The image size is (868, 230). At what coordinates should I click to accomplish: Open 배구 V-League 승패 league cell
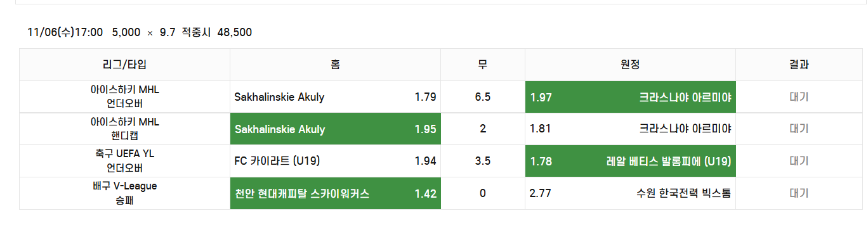(x=124, y=193)
